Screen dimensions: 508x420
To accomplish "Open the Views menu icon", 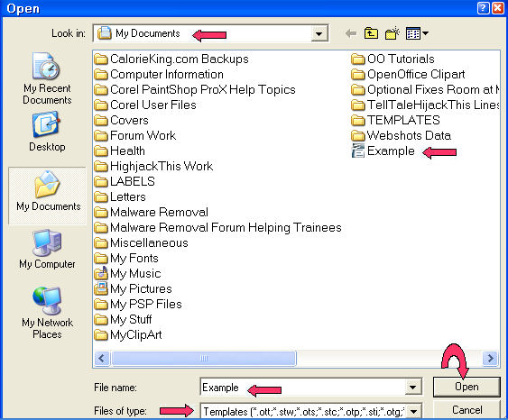I will (417, 33).
